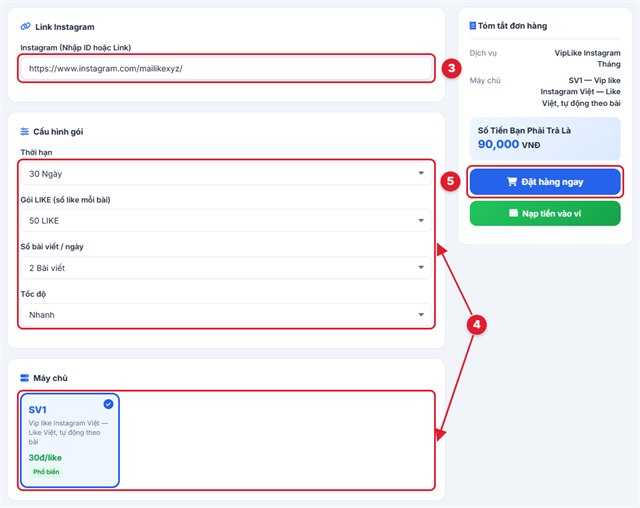
Task: Click the Dịch vụ label in summary
Action: (x=483, y=53)
